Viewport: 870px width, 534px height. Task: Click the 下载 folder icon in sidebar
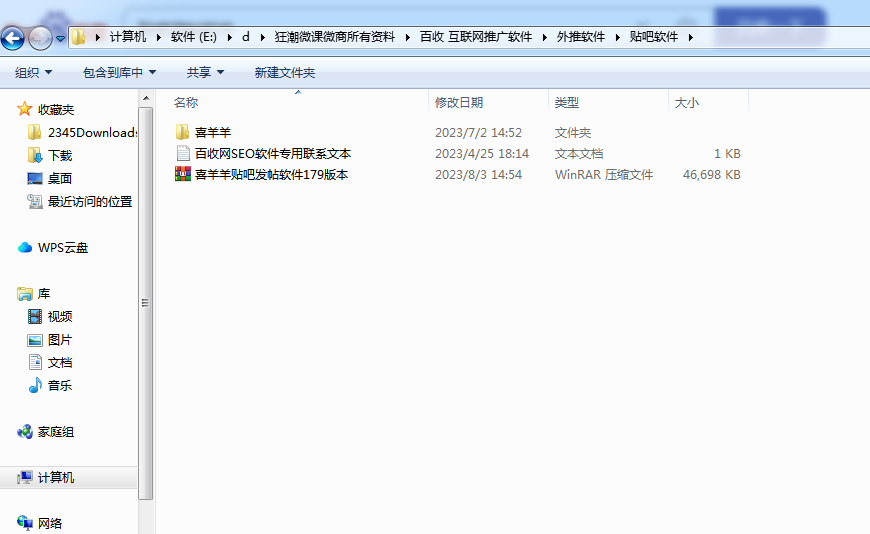click(34, 155)
